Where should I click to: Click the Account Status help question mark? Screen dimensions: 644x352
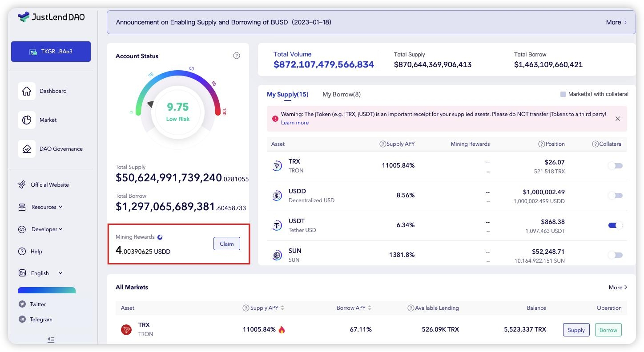(x=237, y=56)
